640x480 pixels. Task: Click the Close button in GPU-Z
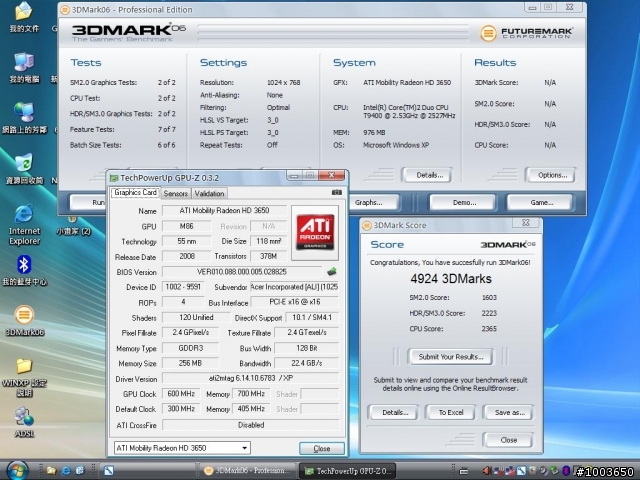[x=322, y=448]
